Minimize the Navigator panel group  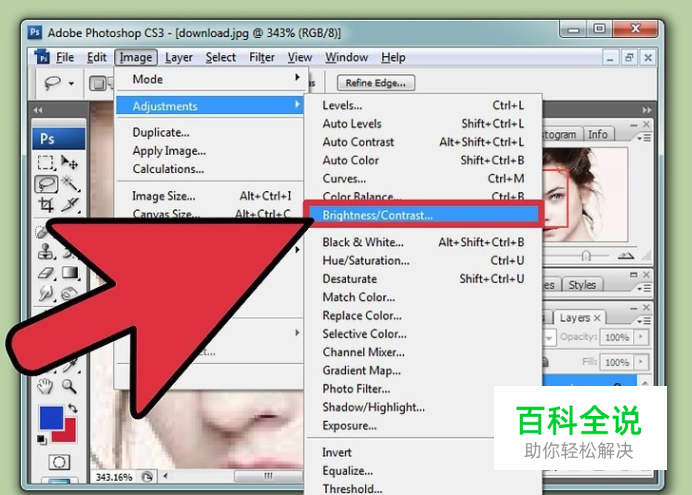(x=633, y=125)
